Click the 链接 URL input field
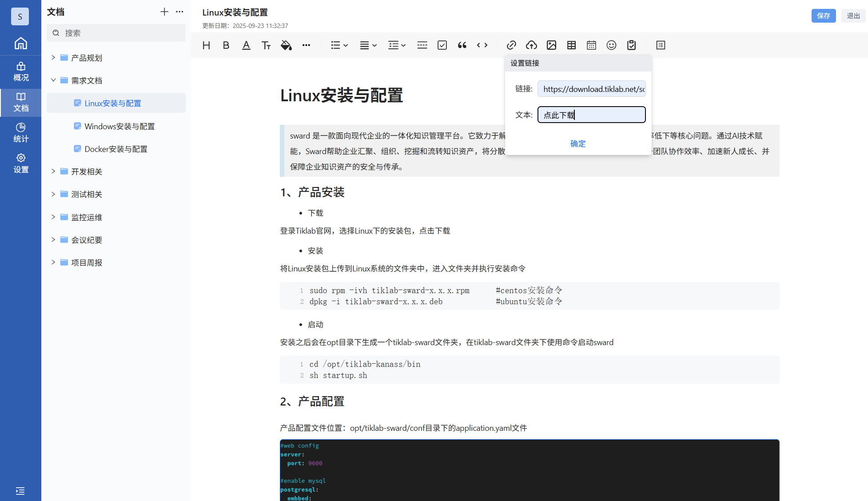The image size is (868, 501). click(591, 89)
